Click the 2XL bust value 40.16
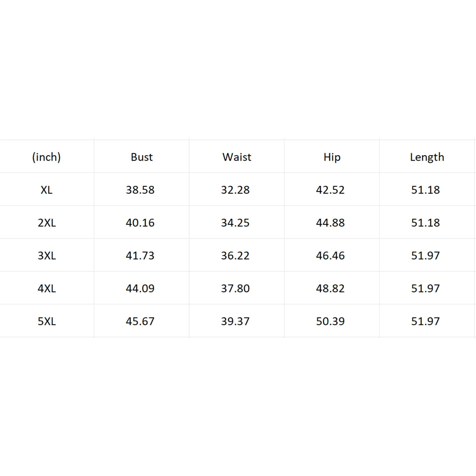 (x=140, y=223)
